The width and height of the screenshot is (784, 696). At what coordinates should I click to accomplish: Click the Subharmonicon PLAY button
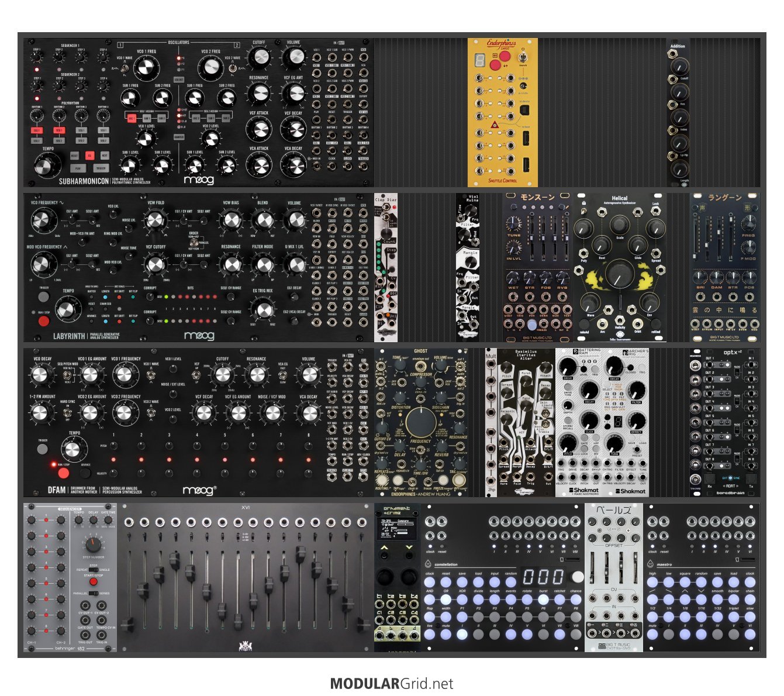(x=77, y=168)
